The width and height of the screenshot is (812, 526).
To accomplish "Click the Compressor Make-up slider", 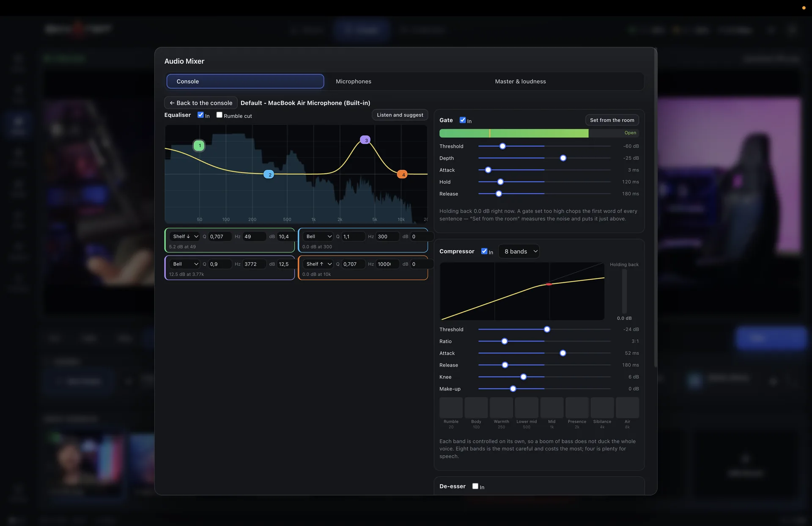I will 544,389.
